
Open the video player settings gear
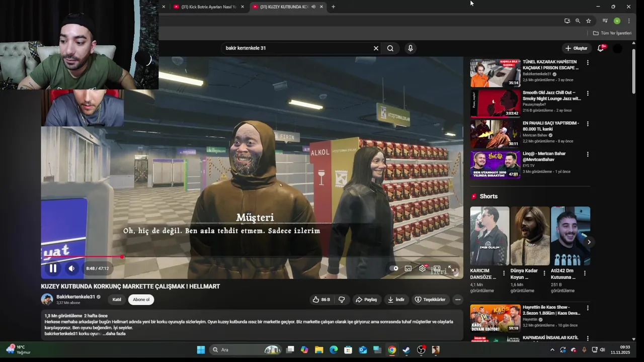(x=423, y=268)
